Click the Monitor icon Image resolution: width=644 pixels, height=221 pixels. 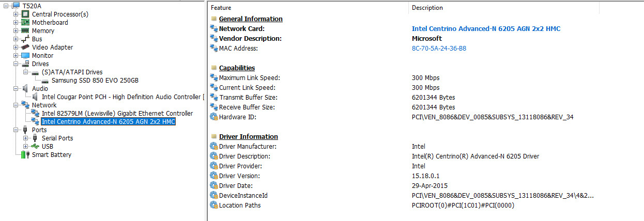point(25,55)
